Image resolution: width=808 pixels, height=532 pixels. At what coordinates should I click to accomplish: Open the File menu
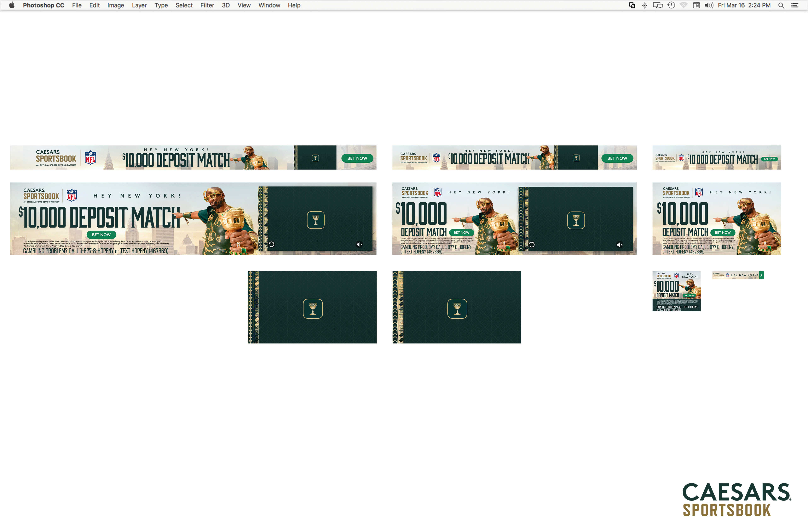pyautogui.click(x=77, y=5)
